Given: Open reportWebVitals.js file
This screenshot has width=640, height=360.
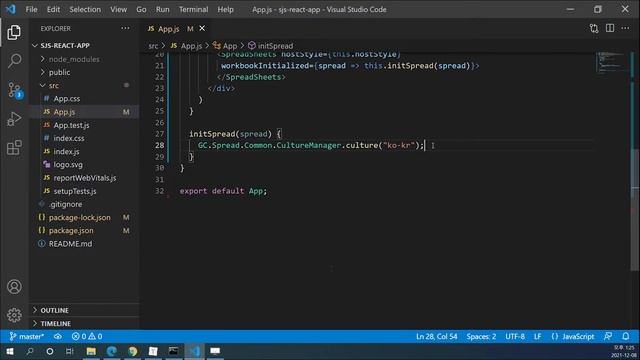Looking at the screenshot, I should click(x=85, y=178).
